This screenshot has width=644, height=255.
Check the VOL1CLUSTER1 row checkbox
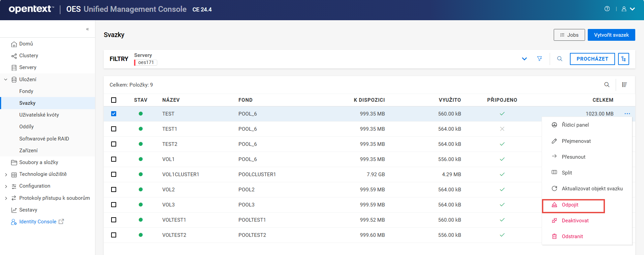click(x=114, y=174)
